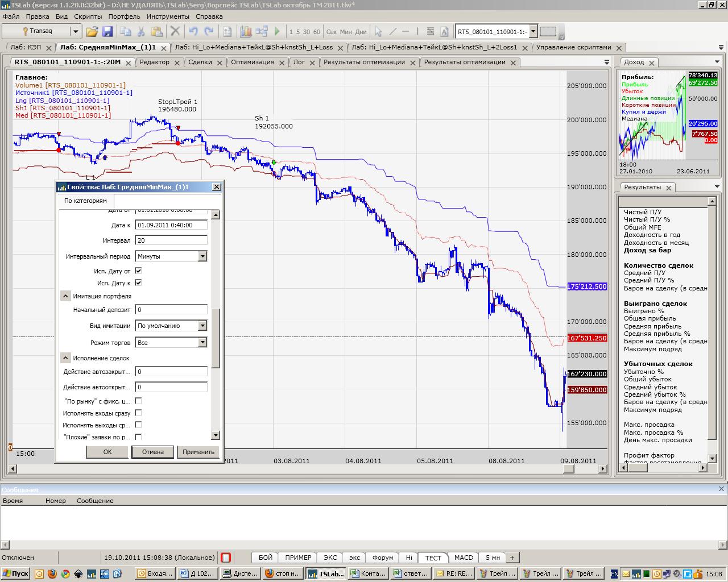
Task: Enable the 'Исполнять входы сразу' checkbox
Action: point(138,413)
